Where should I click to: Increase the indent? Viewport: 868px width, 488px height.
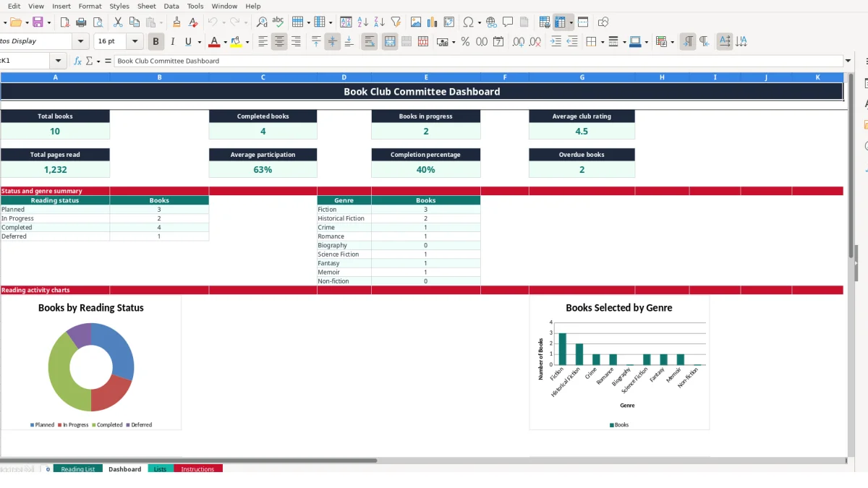(x=556, y=42)
